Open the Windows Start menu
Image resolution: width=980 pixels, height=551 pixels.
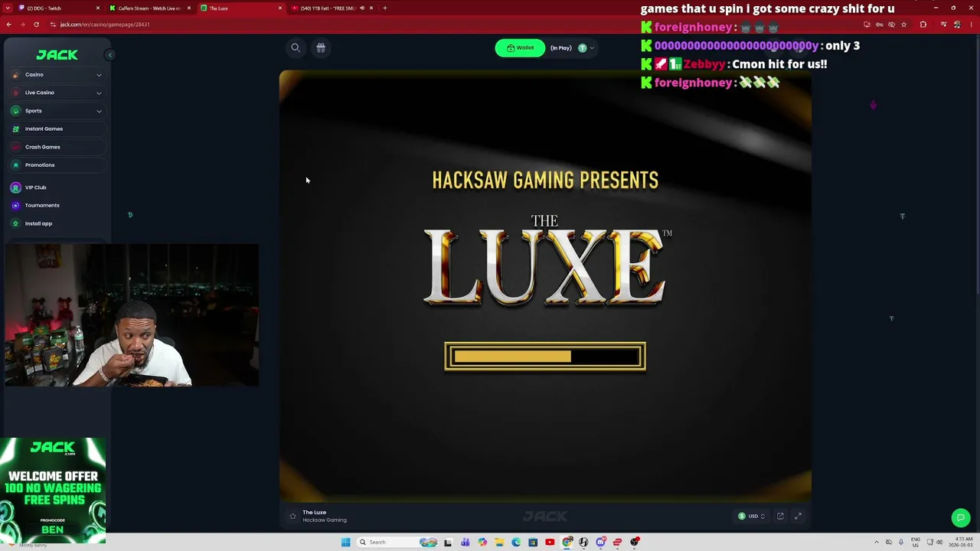(346, 543)
